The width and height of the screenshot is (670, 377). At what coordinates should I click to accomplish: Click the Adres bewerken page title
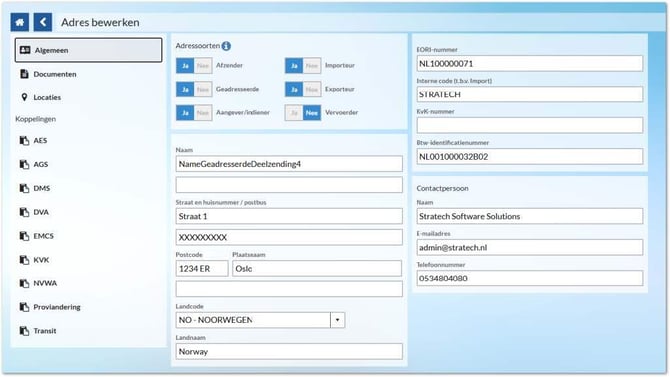point(100,22)
